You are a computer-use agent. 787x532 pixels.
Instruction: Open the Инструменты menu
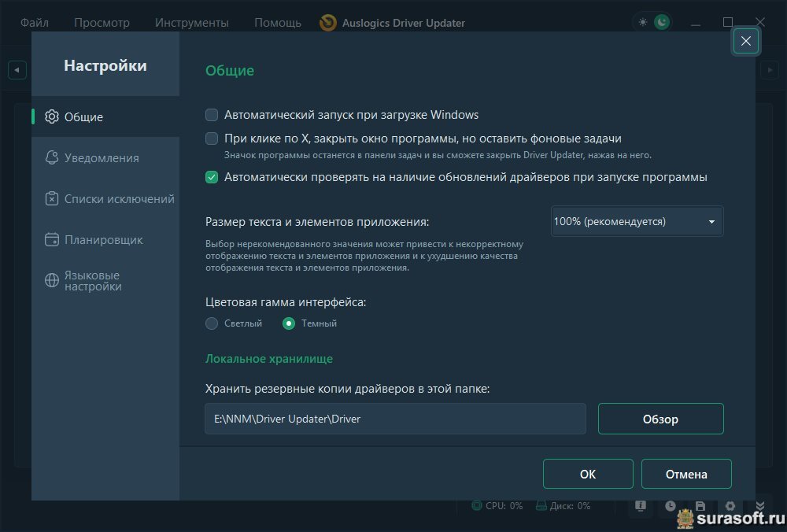192,23
